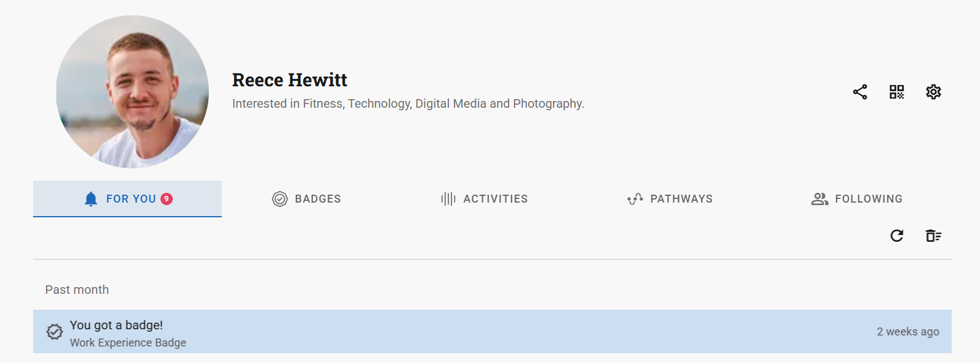Switch to the Badges tab

coord(317,199)
